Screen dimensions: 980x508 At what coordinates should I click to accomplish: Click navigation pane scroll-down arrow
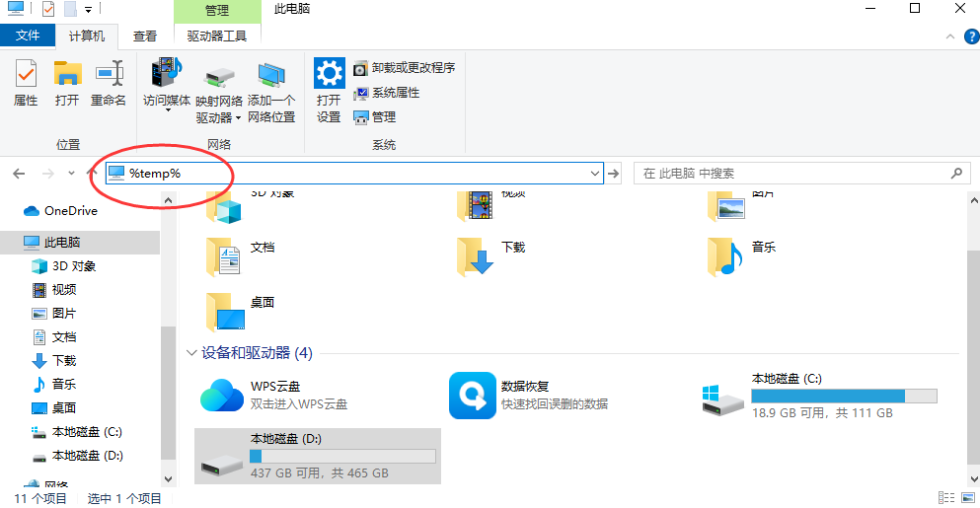(168, 479)
